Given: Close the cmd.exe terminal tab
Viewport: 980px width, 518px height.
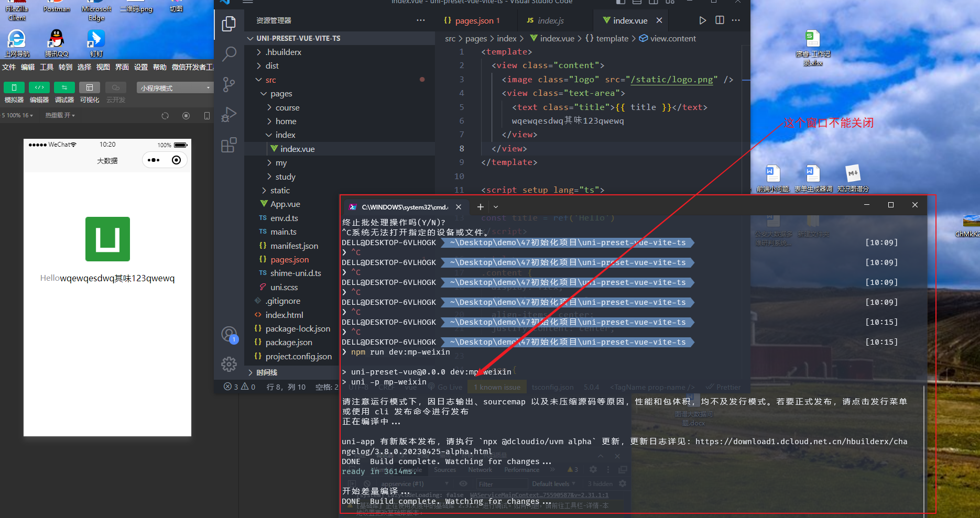Looking at the screenshot, I should (x=459, y=207).
